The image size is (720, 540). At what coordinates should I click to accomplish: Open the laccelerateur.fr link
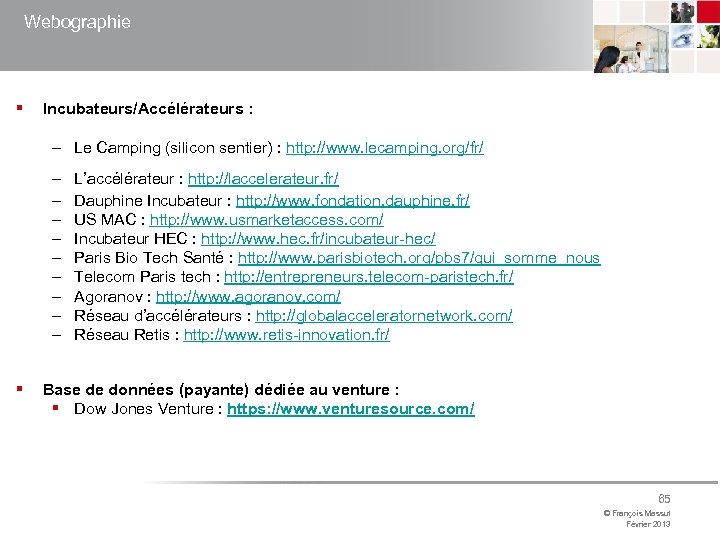tap(263, 179)
